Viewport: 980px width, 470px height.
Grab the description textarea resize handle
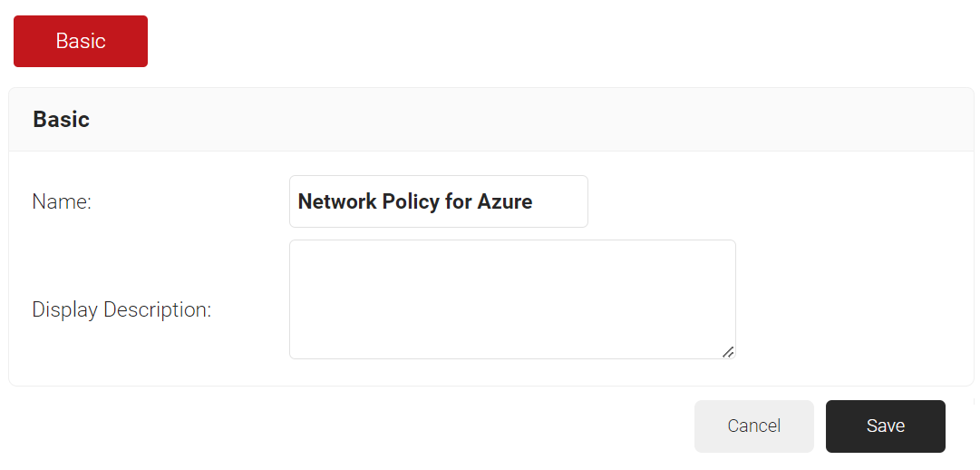click(728, 352)
